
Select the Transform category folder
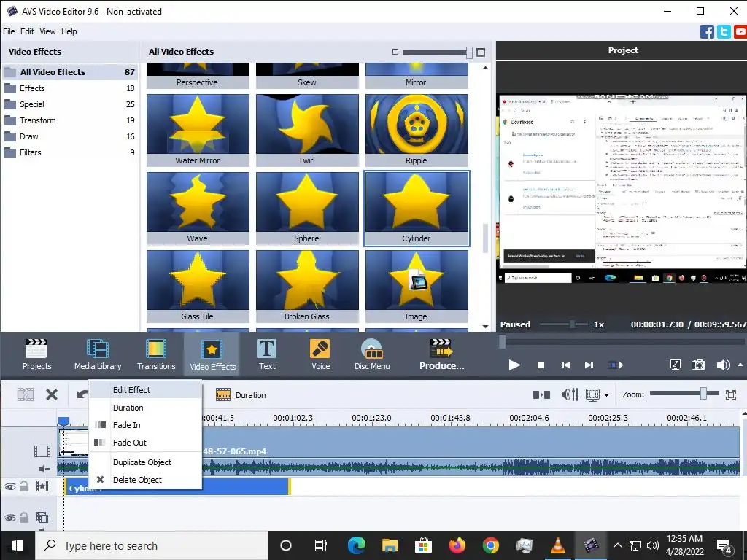[x=70, y=120]
